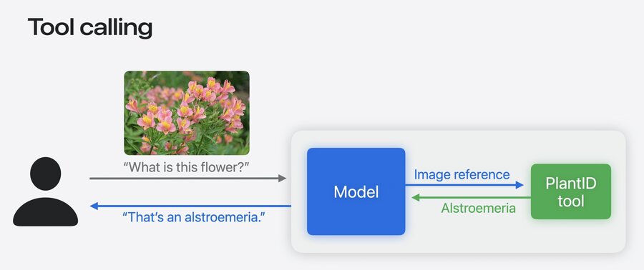Image resolution: width=644 pixels, height=270 pixels.
Task: Click the green PlantID tool box
Action: pyautogui.click(x=571, y=191)
